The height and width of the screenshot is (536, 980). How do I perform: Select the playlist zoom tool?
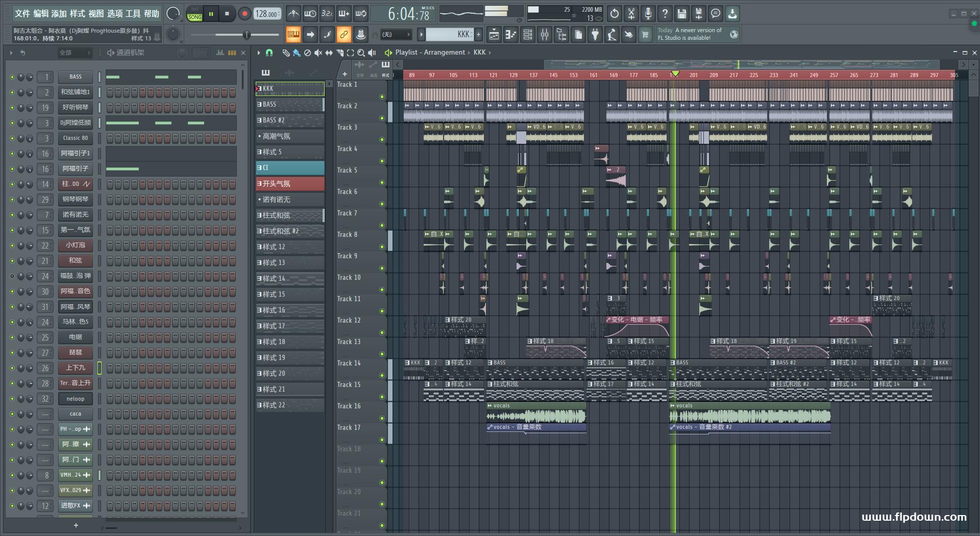point(361,53)
